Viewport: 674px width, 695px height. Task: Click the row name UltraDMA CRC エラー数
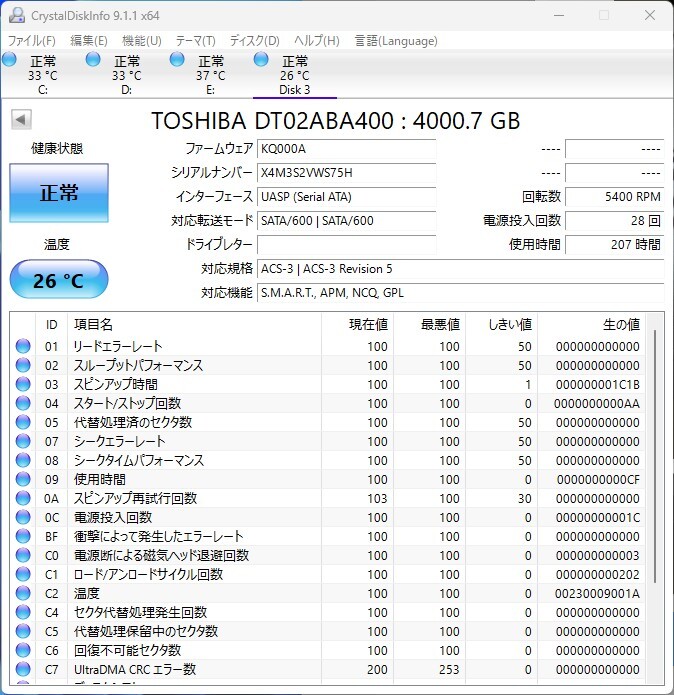(x=135, y=670)
